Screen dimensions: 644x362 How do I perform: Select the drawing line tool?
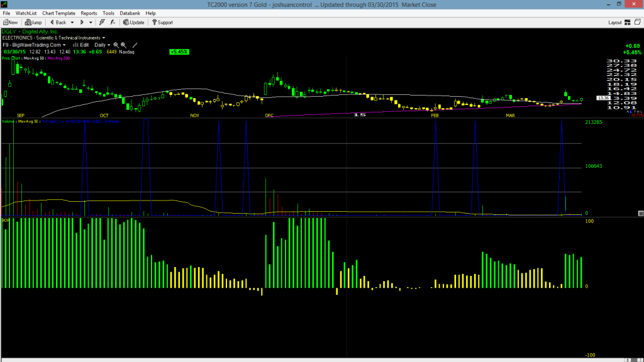point(135,45)
